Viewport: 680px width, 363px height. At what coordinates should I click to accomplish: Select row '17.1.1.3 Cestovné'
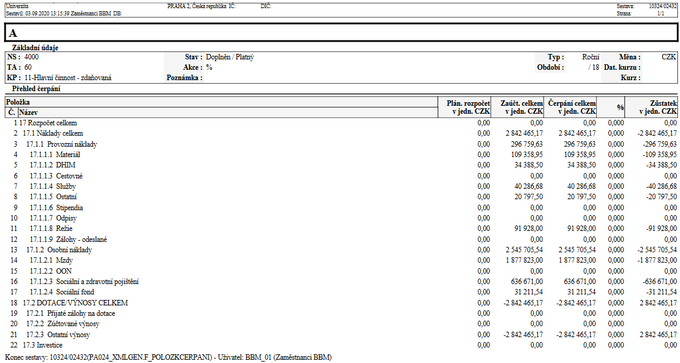341,176
